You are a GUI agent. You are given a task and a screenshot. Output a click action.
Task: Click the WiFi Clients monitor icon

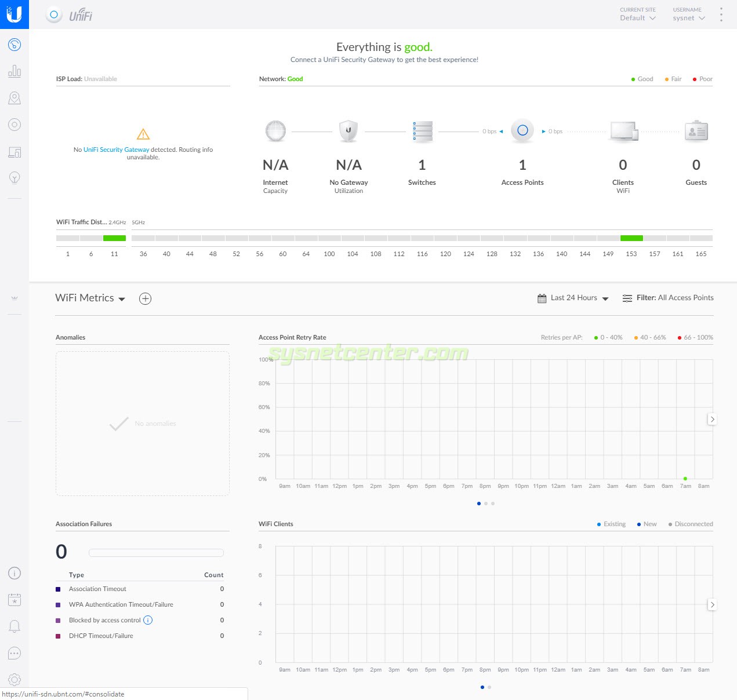(623, 132)
